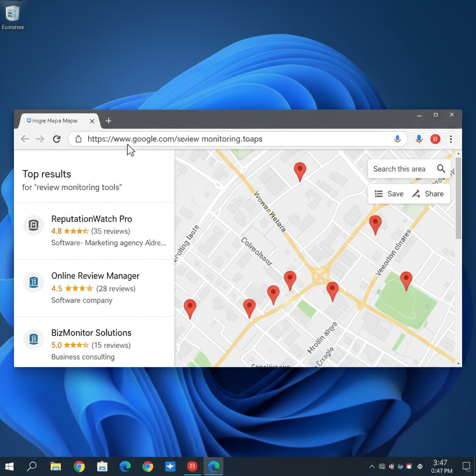476x476 pixels.
Task: Click the microphone icon beside the red extension
Action: coord(419,139)
